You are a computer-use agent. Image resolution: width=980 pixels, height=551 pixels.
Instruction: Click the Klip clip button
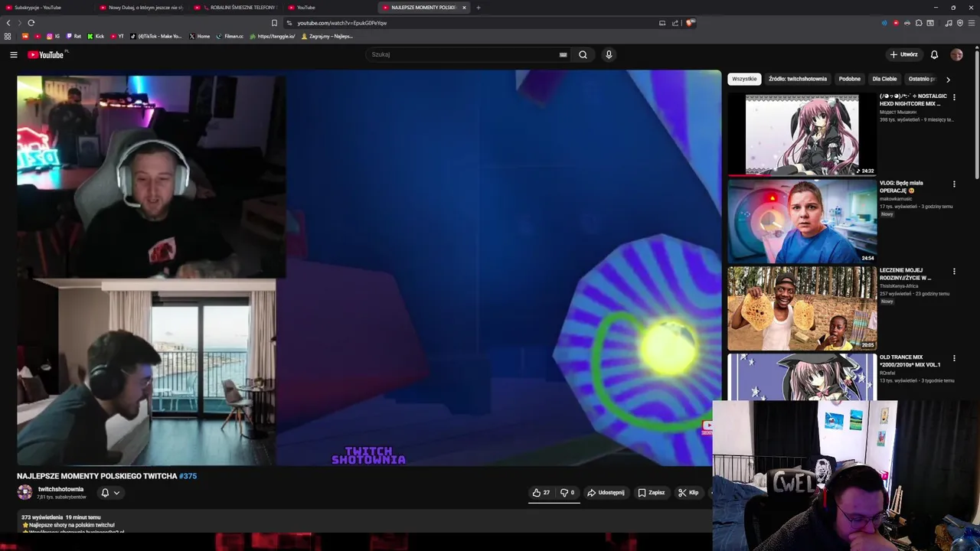(688, 493)
